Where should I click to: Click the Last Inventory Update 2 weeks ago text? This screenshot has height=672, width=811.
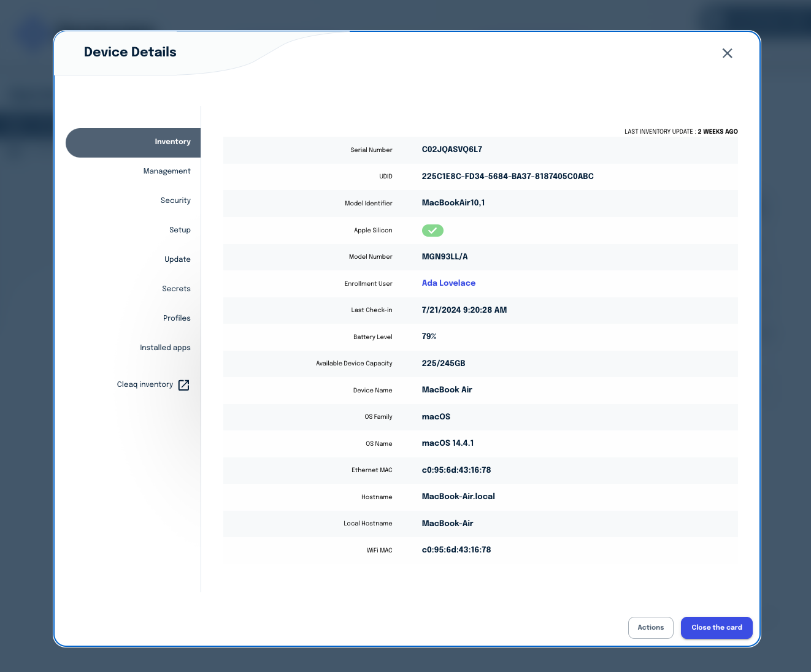coord(681,132)
